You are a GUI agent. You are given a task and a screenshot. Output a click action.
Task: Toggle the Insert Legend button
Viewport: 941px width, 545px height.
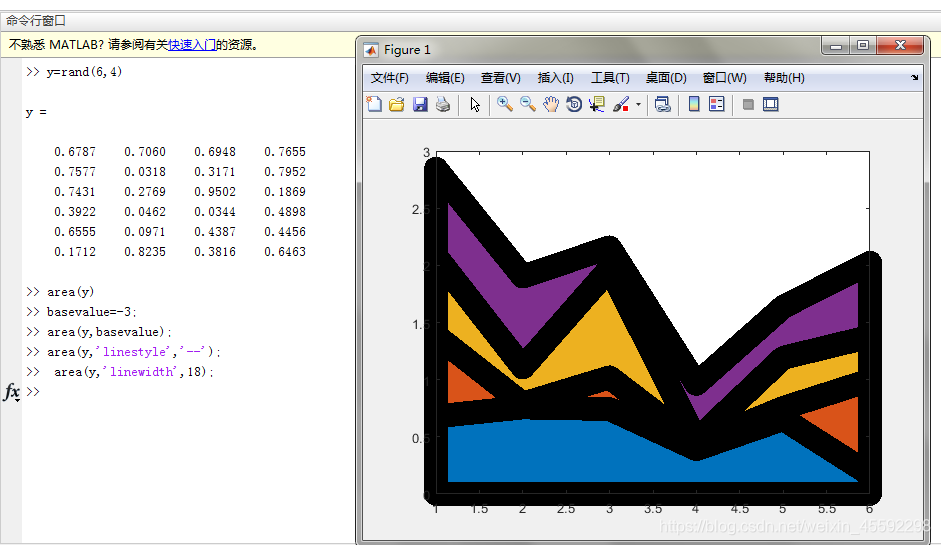click(716, 104)
